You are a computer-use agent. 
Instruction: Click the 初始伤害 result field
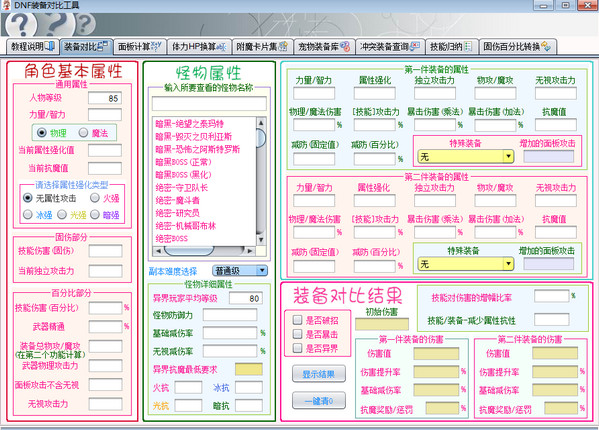(x=382, y=324)
